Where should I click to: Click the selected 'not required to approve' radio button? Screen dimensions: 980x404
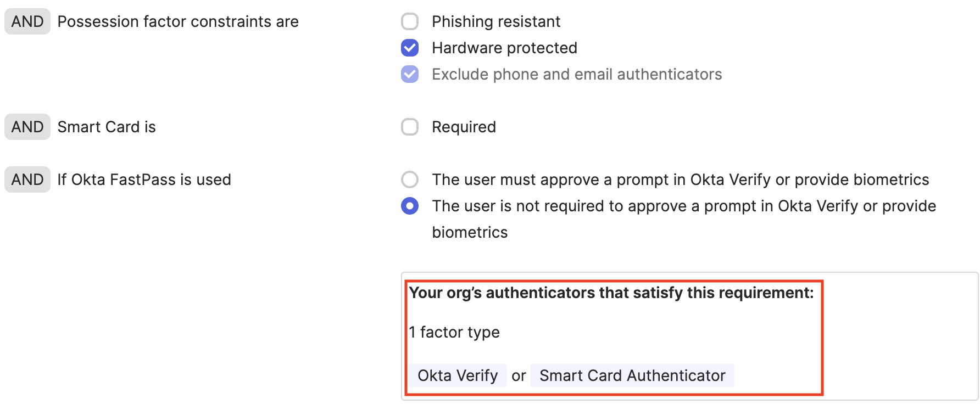click(x=410, y=206)
